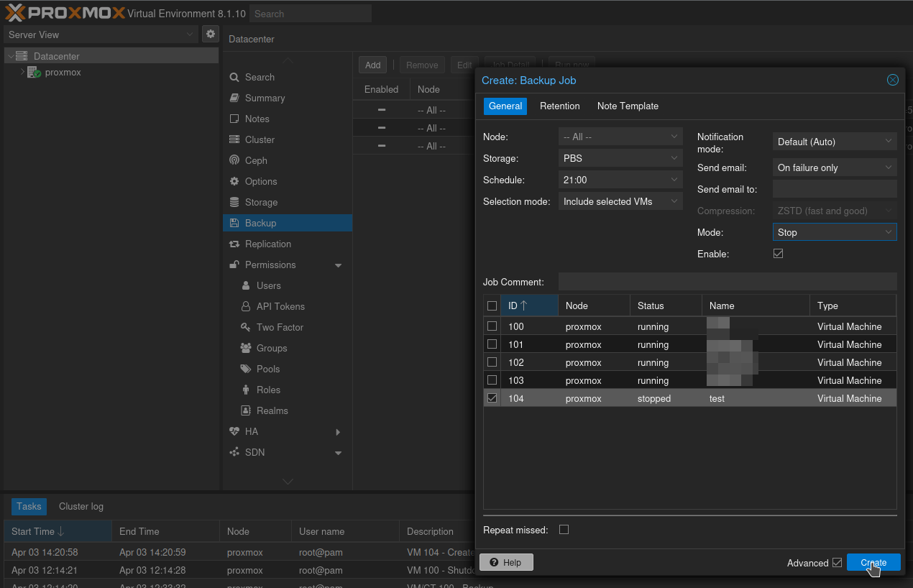This screenshot has height=588, width=913.
Task: Open the Permissions unlock icon
Action: point(234,265)
